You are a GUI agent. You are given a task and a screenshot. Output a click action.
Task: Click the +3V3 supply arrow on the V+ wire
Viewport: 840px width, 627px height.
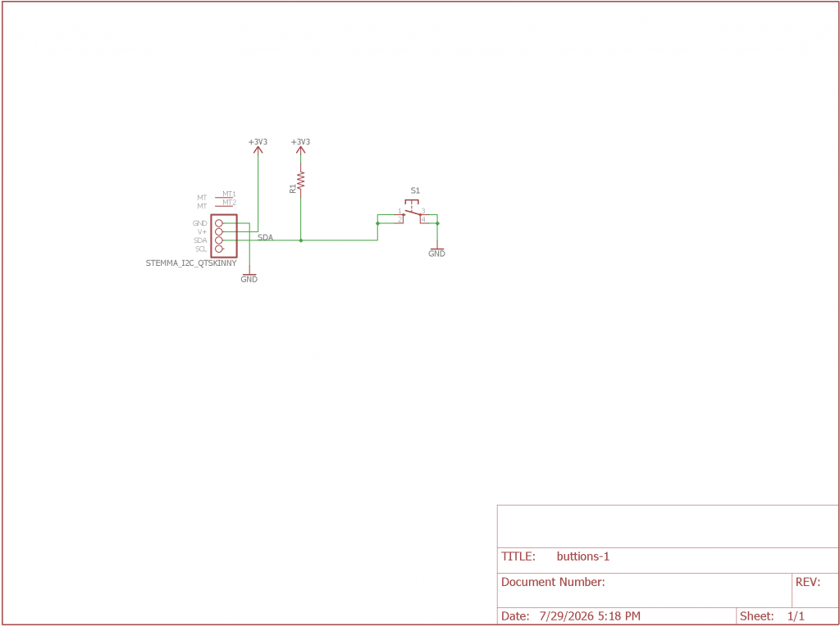258,150
